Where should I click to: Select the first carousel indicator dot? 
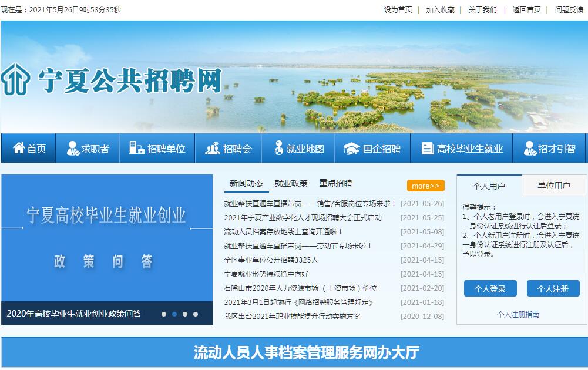pyautogui.click(x=164, y=314)
